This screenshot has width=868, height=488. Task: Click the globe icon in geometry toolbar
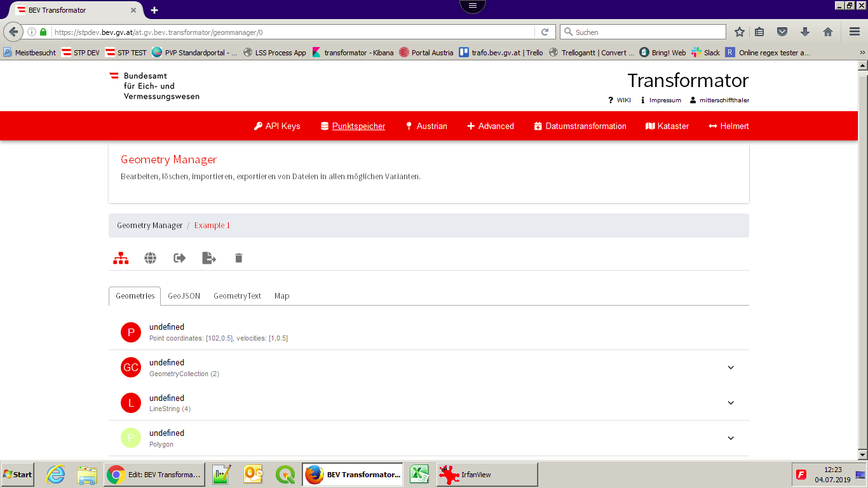click(x=150, y=258)
